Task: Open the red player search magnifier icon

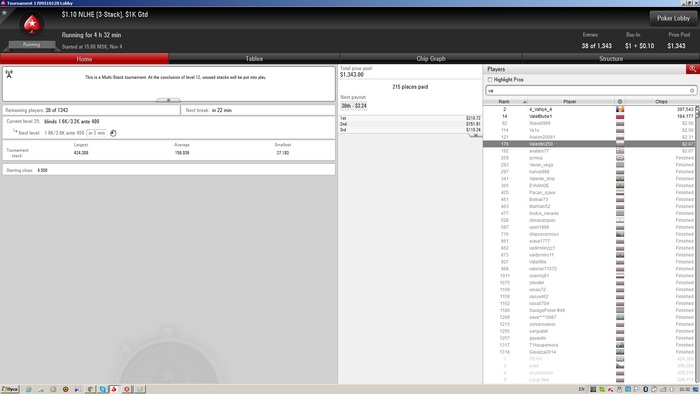Action: click(x=692, y=69)
